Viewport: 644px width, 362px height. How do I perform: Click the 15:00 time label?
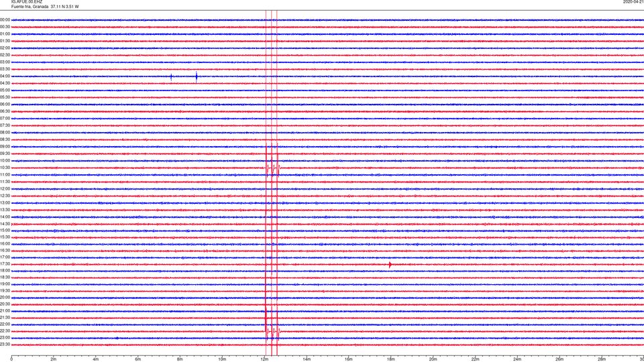pos(5,230)
